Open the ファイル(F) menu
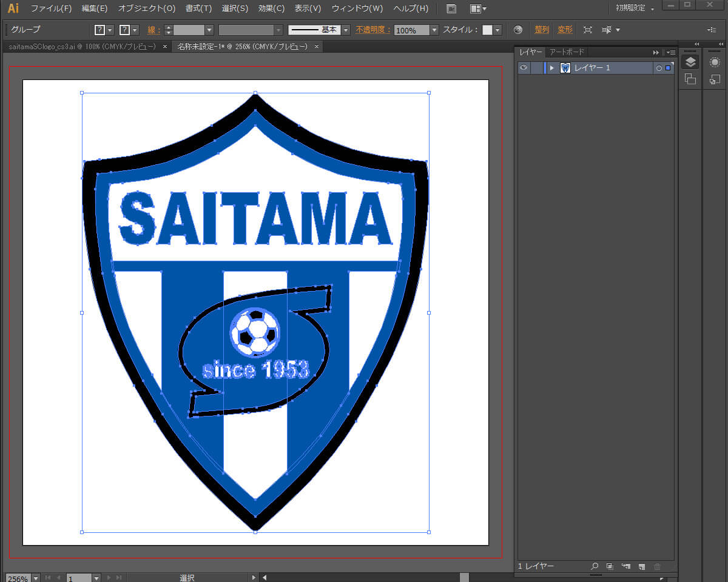 tap(51, 8)
